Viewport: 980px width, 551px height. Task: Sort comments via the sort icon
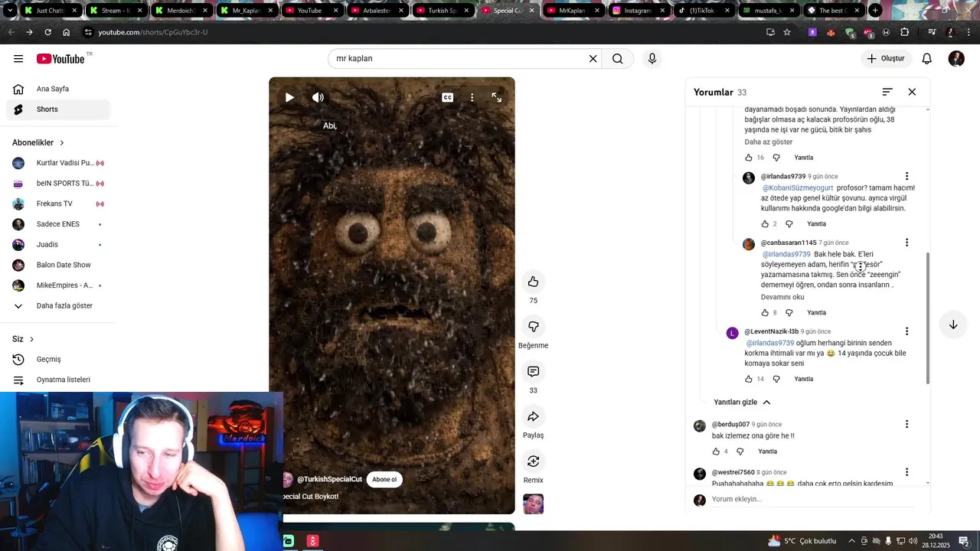(x=887, y=92)
